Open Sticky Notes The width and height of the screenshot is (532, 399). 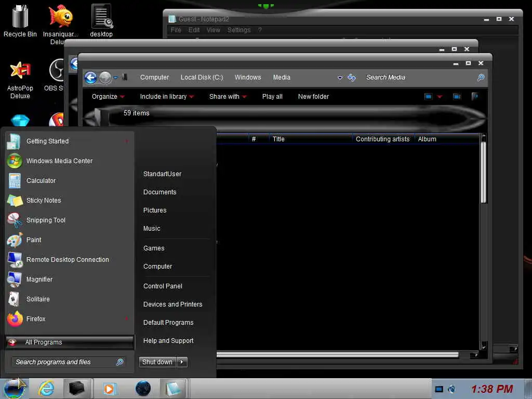(69, 200)
